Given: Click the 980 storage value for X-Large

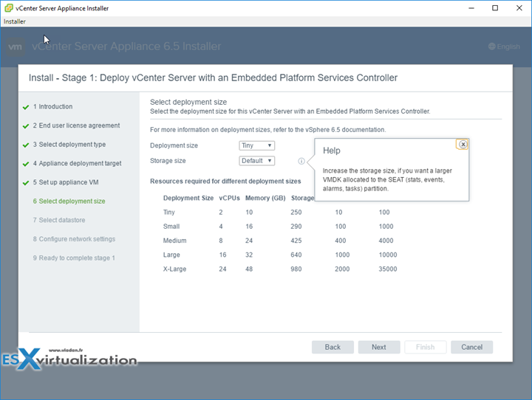Looking at the screenshot, I should (x=296, y=269).
